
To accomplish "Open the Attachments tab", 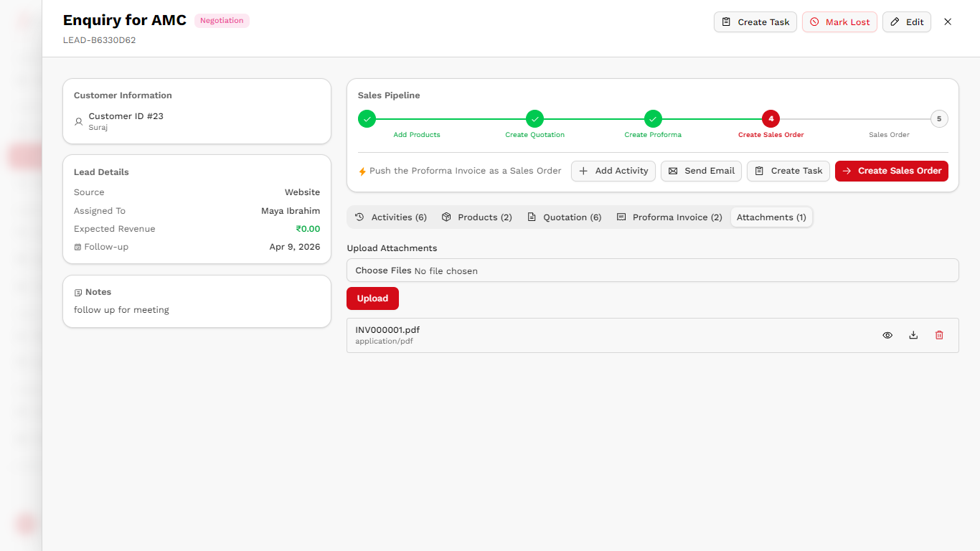I will (x=771, y=217).
